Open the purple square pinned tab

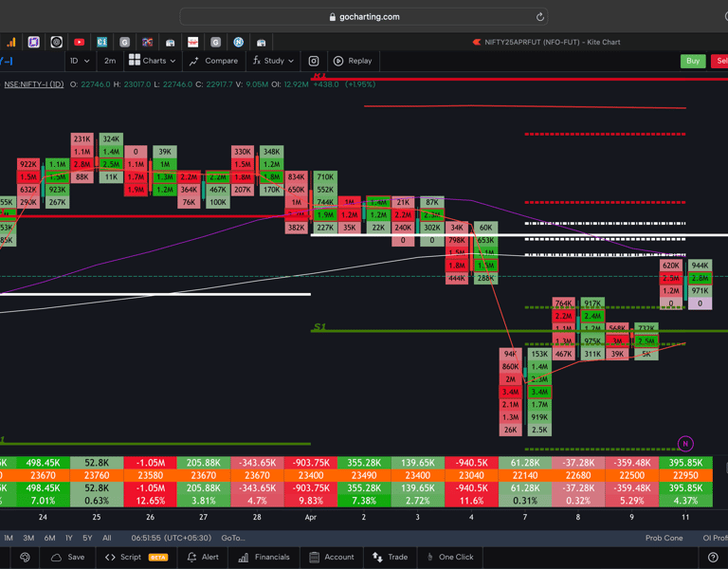33,43
